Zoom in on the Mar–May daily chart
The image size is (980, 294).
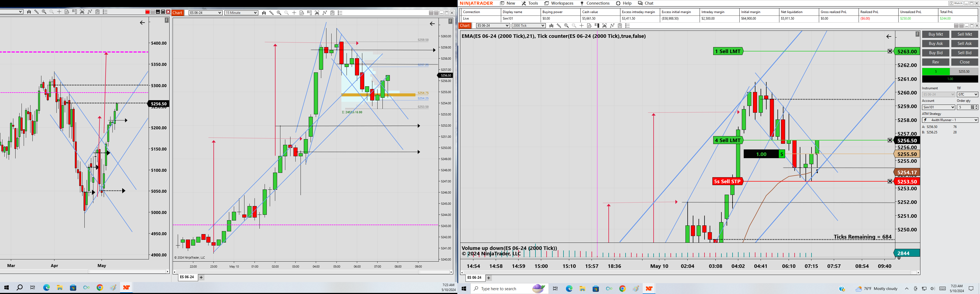tap(44, 12)
